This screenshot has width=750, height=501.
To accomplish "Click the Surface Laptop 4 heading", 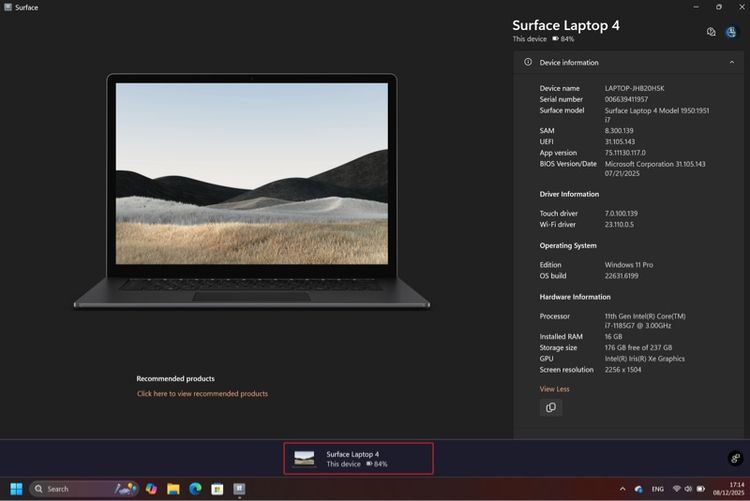I will click(566, 25).
